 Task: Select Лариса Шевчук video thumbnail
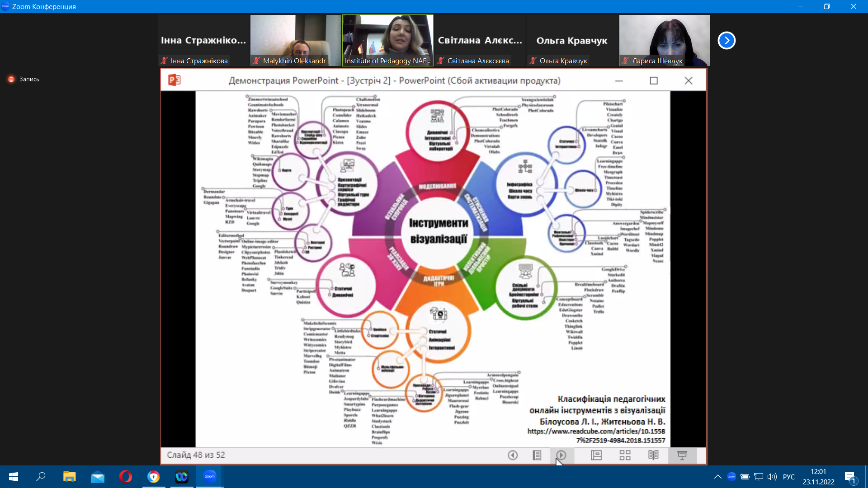click(665, 40)
